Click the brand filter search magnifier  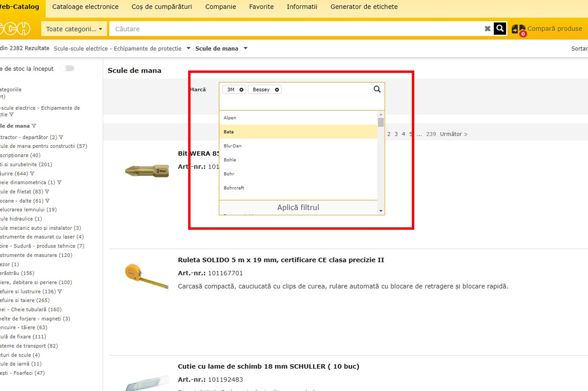pyautogui.click(x=377, y=89)
